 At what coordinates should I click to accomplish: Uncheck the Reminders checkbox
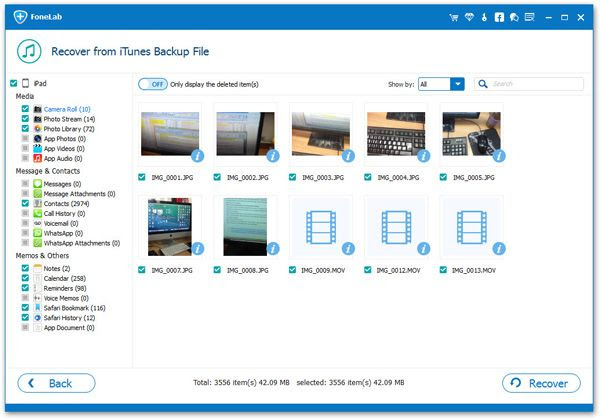click(25, 288)
